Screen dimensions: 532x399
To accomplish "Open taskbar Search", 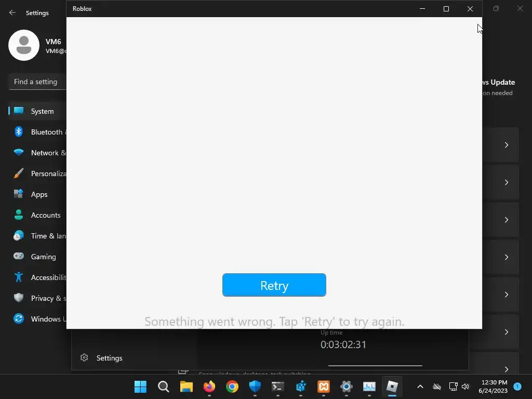I will tap(163, 387).
